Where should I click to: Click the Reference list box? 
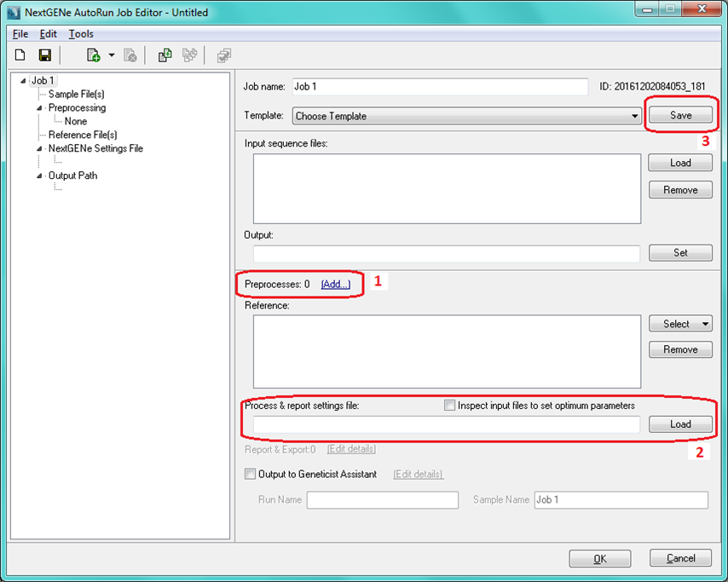[447, 351]
